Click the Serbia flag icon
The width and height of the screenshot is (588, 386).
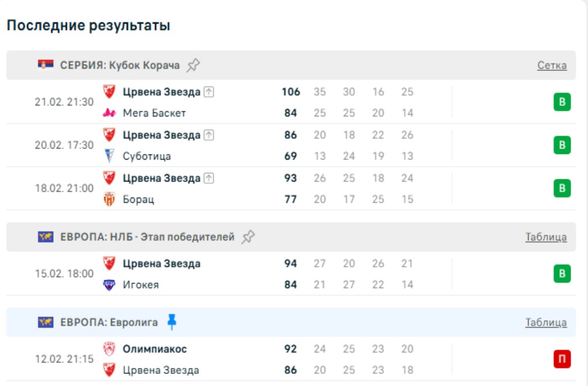pyautogui.click(x=45, y=65)
